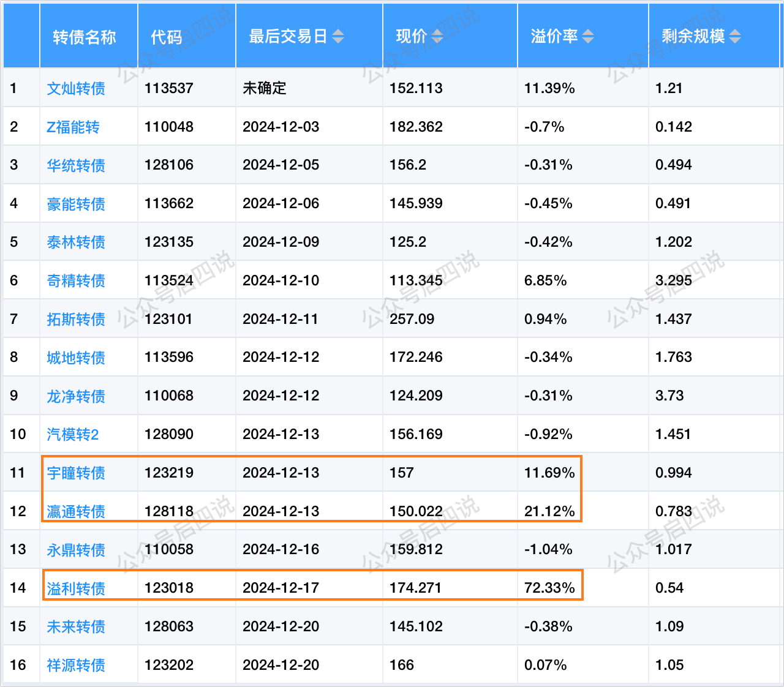
Task: Open the 文灿转债 bond link
Action: pyautogui.click(x=76, y=89)
